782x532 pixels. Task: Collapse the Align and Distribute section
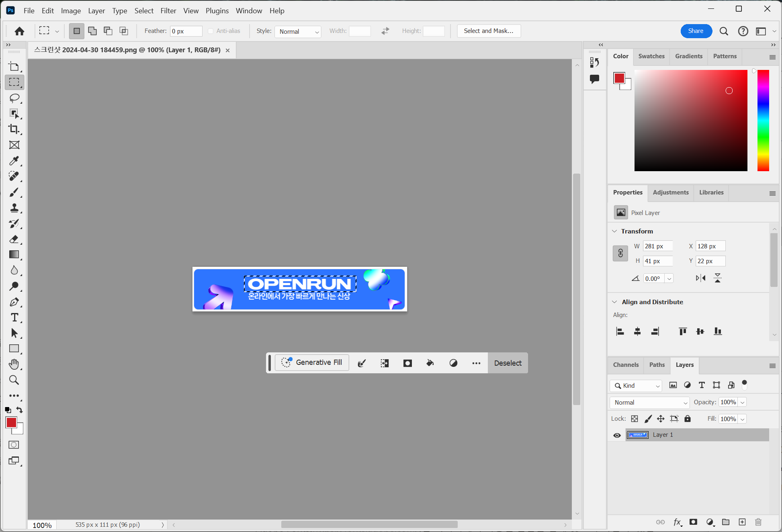click(614, 302)
